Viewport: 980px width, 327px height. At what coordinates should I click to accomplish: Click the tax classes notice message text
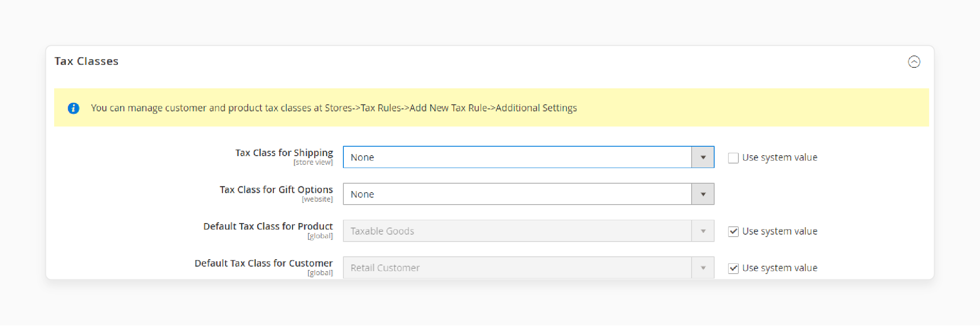tap(334, 108)
